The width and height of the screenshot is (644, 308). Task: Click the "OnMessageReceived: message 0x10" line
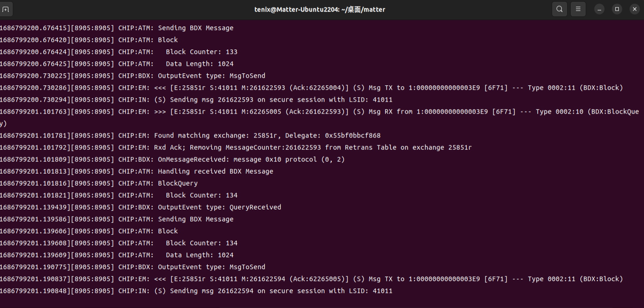pyautogui.click(x=251, y=159)
